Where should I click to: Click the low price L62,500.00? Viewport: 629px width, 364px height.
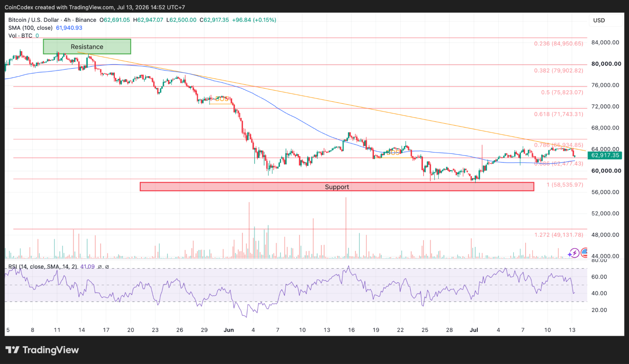point(181,20)
